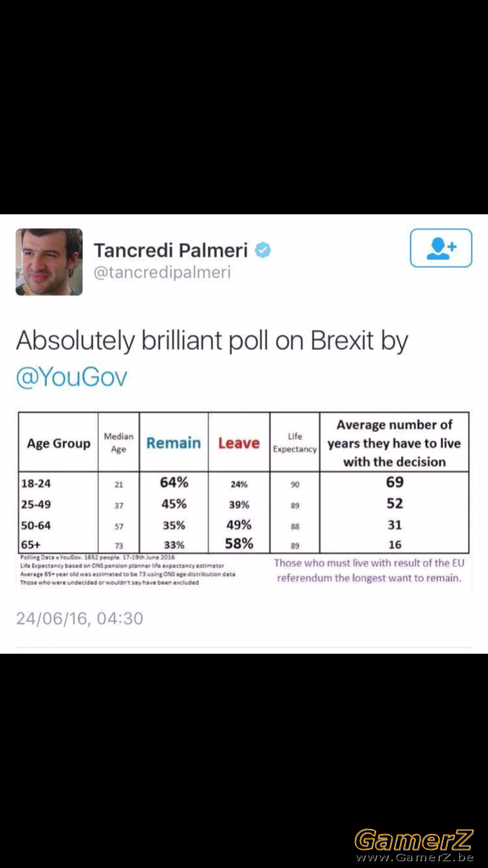The height and width of the screenshot is (868, 488).
Task: Open the GamerZ logo watermark
Action: point(414,840)
